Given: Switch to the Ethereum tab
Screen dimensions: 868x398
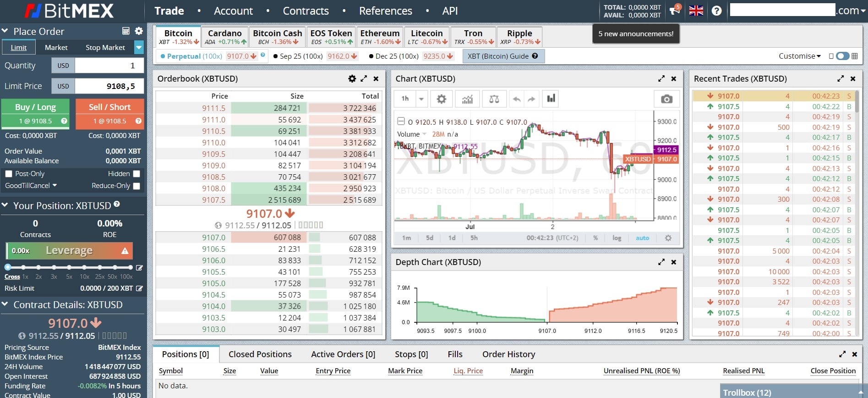Looking at the screenshot, I should (380, 37).
